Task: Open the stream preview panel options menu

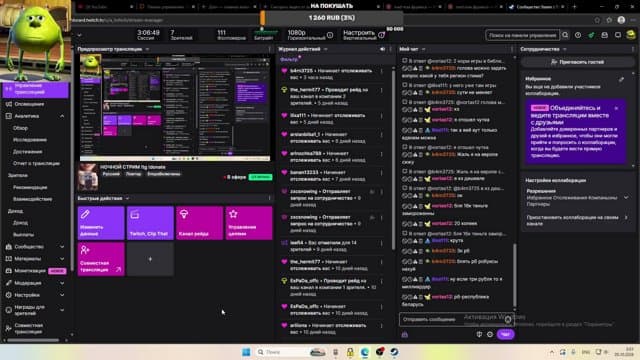Action: click(x=269, y=49)
